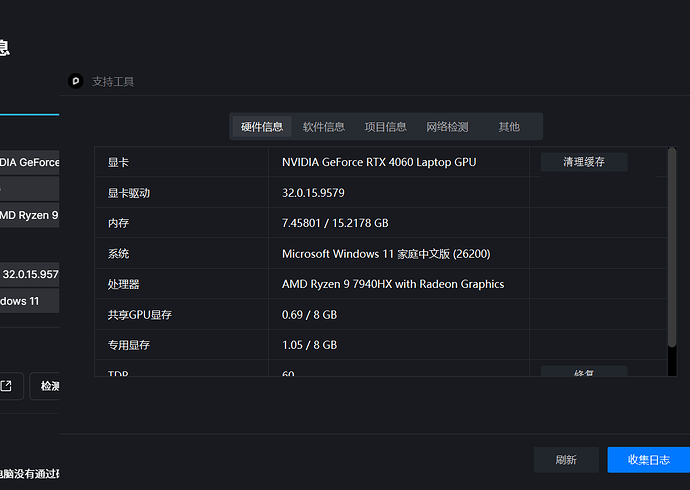Click the support tool logo icon
Screen dimensions: 690x490
pos(76,81)
